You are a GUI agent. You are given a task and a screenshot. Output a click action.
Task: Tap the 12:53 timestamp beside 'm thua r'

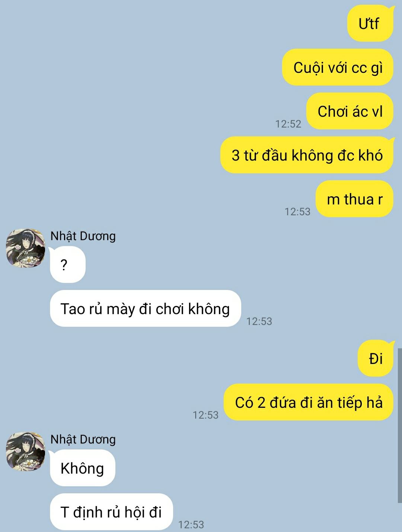point(297,212)
